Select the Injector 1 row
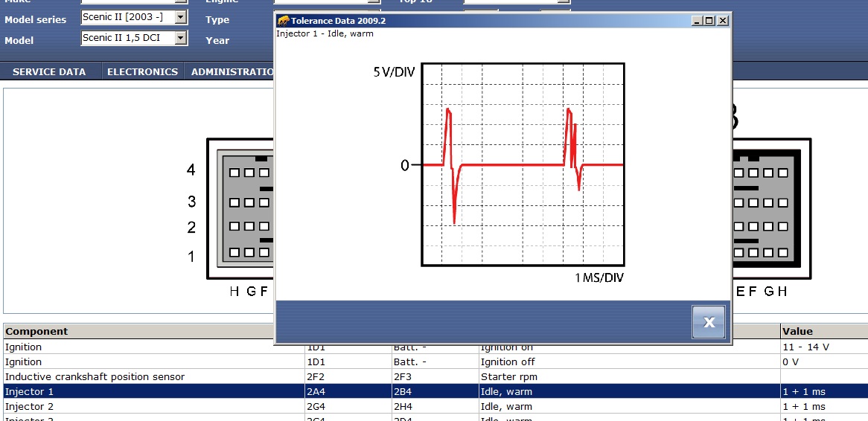Image resolution: width=868 pixels, height=421 pixels. (434, 391)
